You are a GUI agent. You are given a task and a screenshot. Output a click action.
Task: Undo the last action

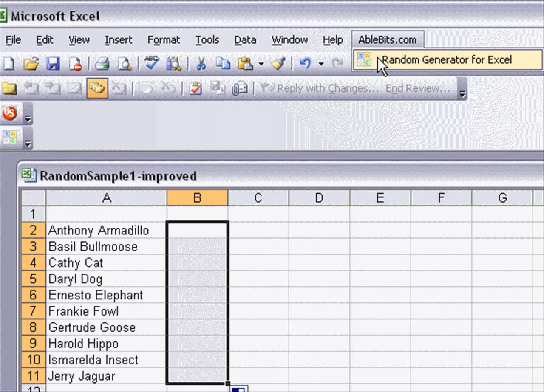pyautogui.click(x=305, y=64)
